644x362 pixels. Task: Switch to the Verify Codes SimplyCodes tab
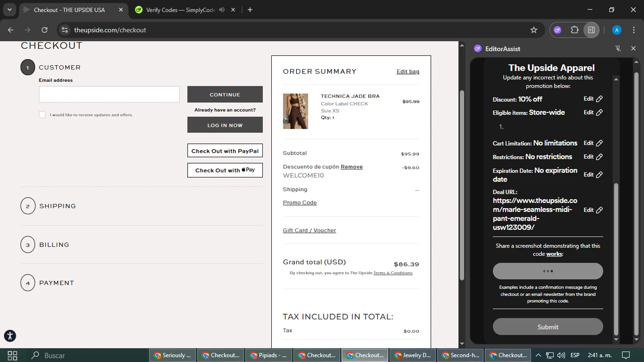(x=180, y=10)
